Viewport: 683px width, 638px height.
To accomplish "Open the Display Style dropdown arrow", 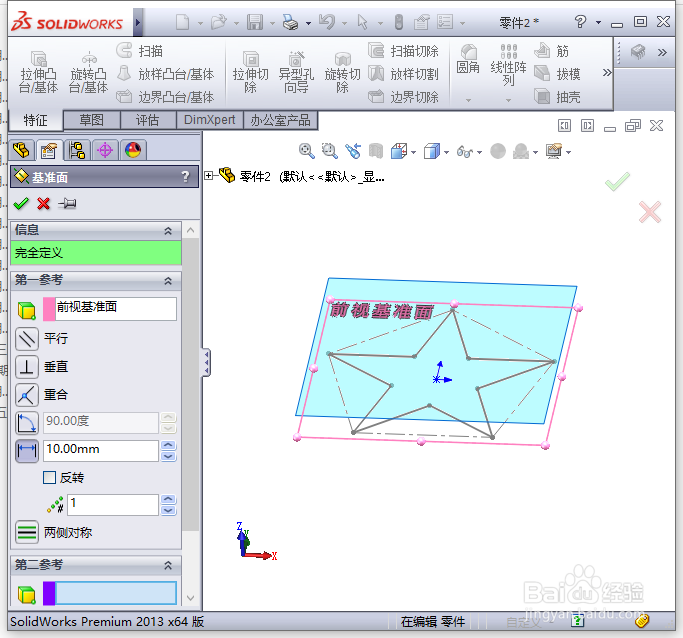I will (x=446, y=152).
